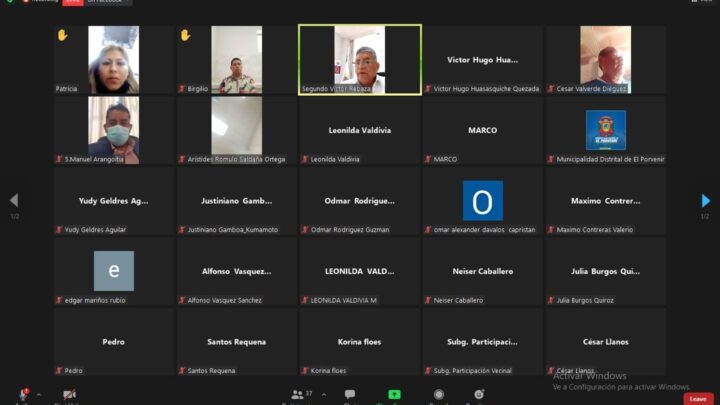Viewport: 720px width, 405px height.
Task: Click the 'Subg. Participaci...' tile name
Action: pos(483,342)
